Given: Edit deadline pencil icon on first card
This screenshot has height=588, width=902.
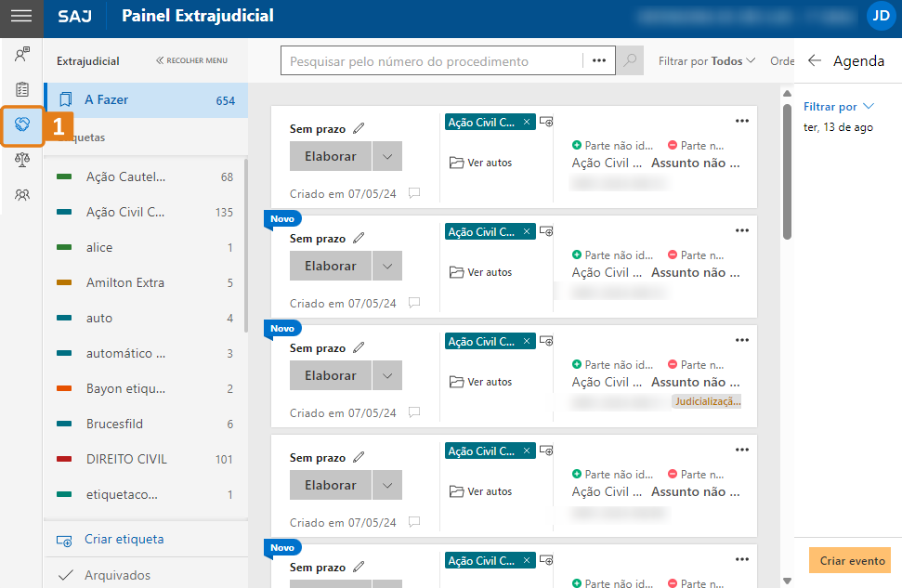Looking at the screenshot, I should tap(359, 128).
